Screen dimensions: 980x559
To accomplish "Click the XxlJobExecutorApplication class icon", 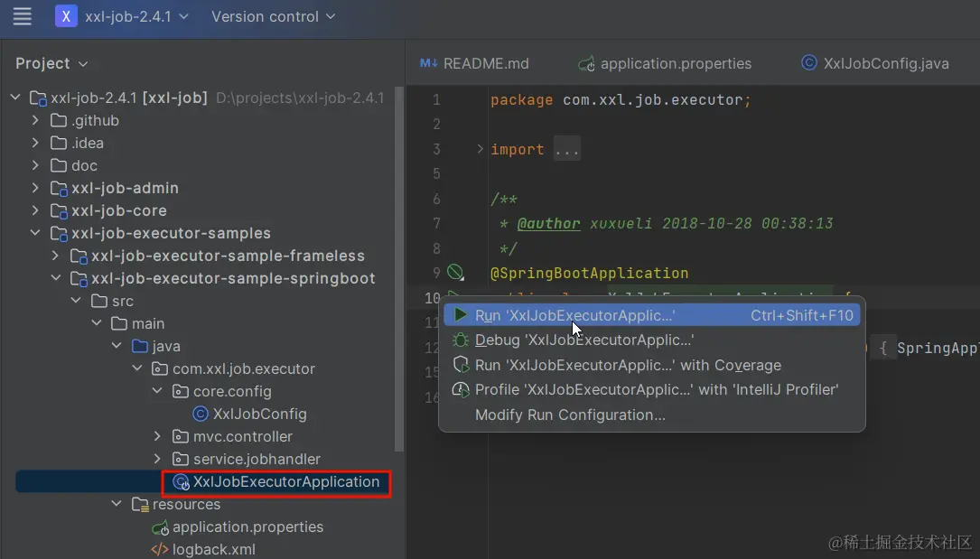I will [x=182, y=481].
